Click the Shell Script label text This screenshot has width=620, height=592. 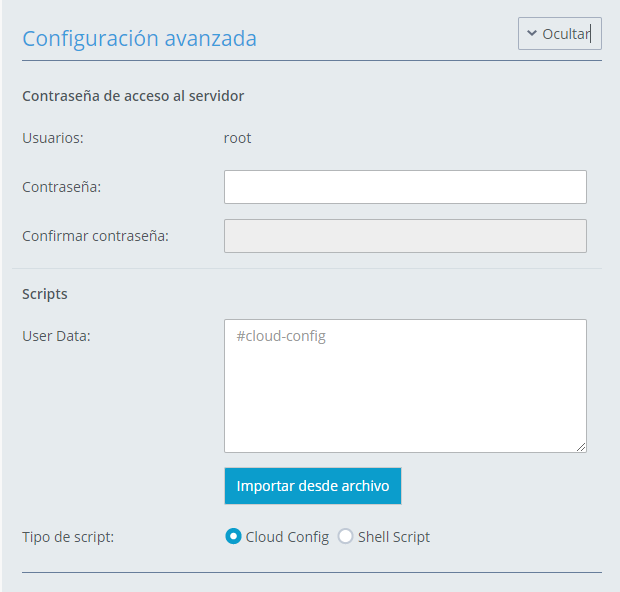click(394, 537)
